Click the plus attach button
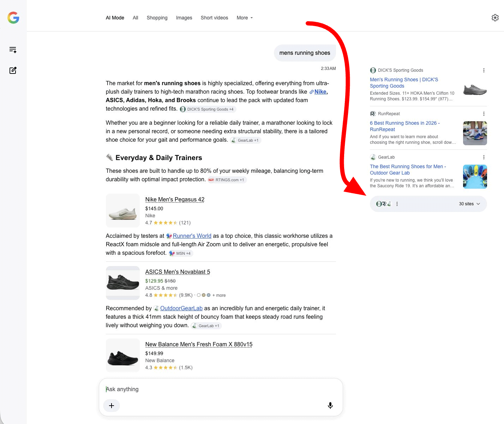504x424 pixels. 112,406
